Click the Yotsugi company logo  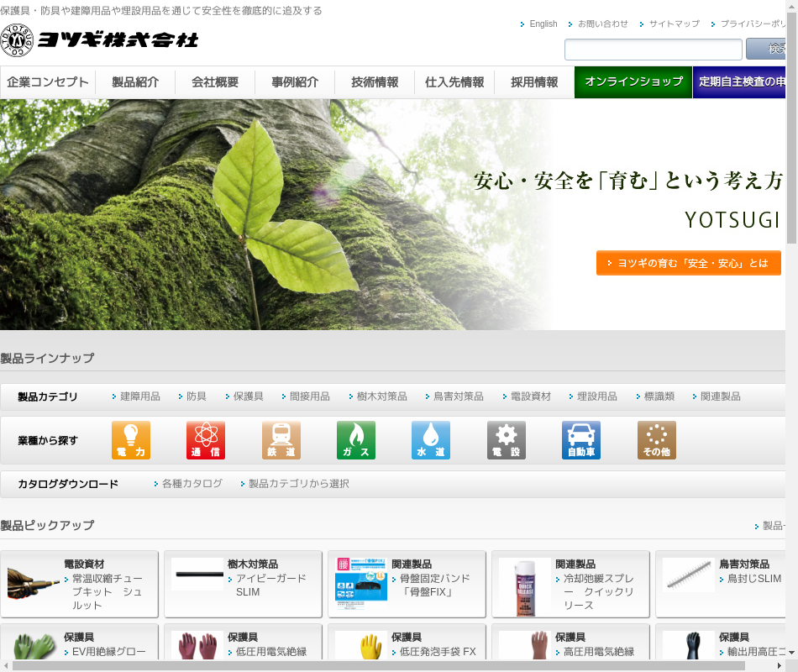click(x=100, y=40)
